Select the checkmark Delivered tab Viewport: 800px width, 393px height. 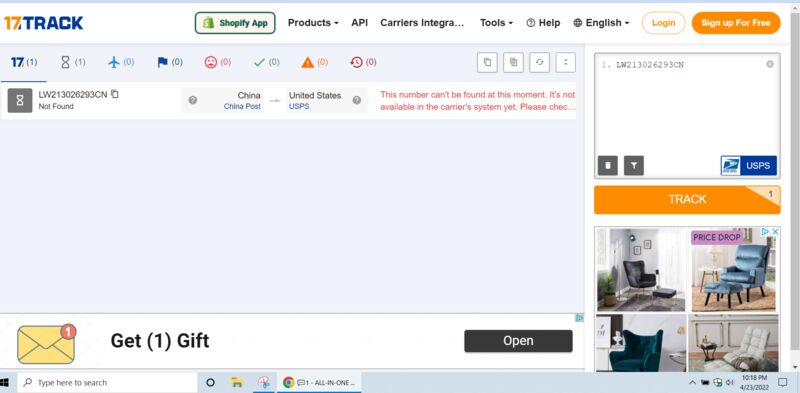tap(266, 62)
